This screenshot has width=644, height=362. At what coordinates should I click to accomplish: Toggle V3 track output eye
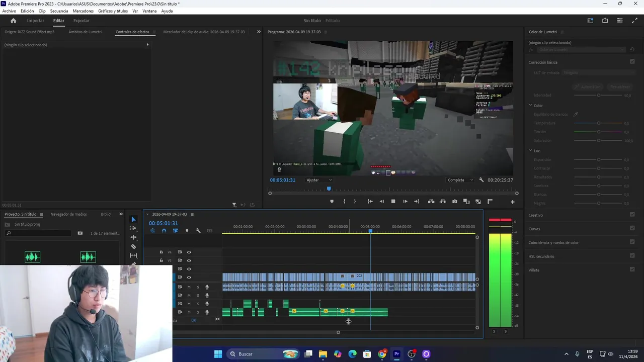pos(189,260)
